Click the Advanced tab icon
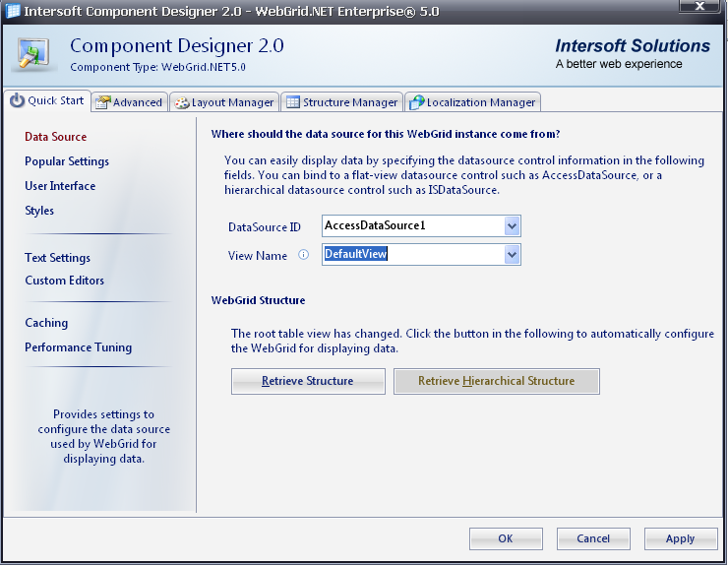The height and width of the screenshot is (566, 728). point(102,102)
